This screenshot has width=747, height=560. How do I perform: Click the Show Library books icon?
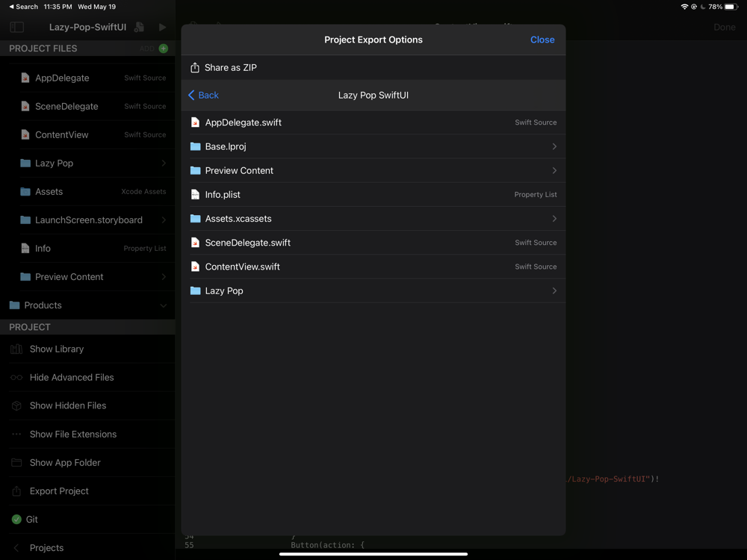pyautogui.click(x=16, y=349)
